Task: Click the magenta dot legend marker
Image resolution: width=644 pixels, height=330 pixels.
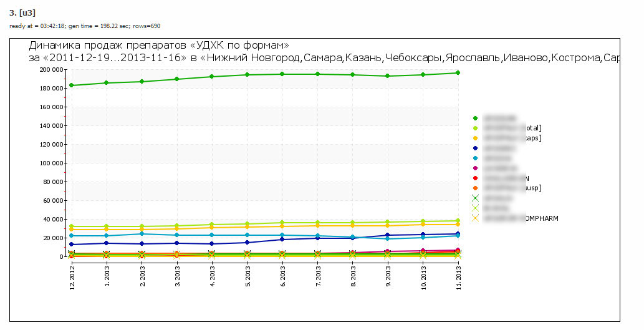Action: 476,168
